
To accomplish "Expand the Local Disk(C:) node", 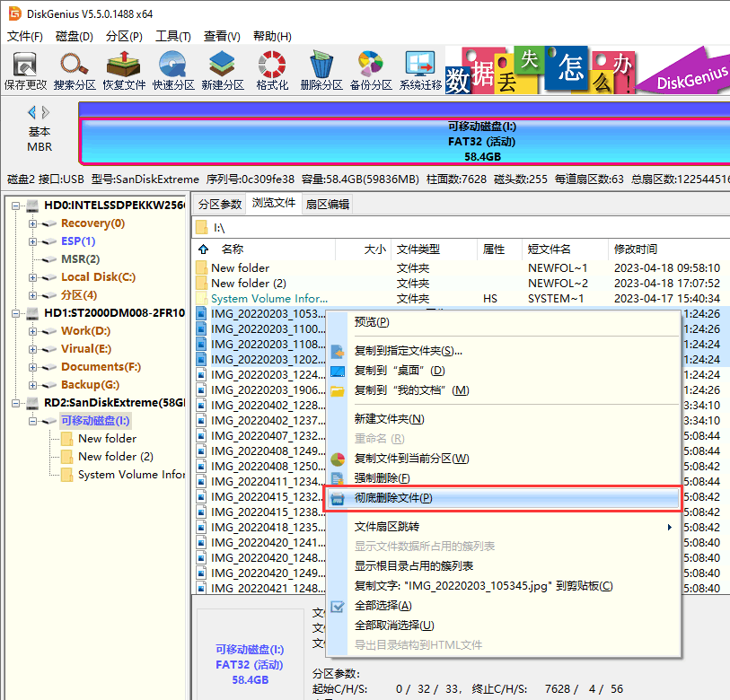I will pos(32,277).
